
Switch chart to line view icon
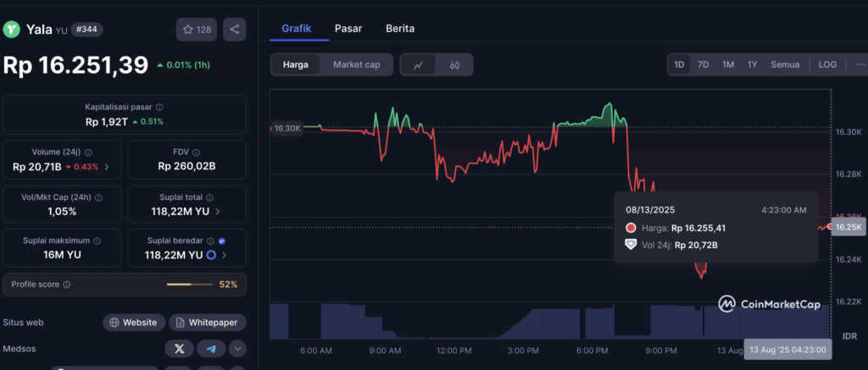(x=419, y=64)
